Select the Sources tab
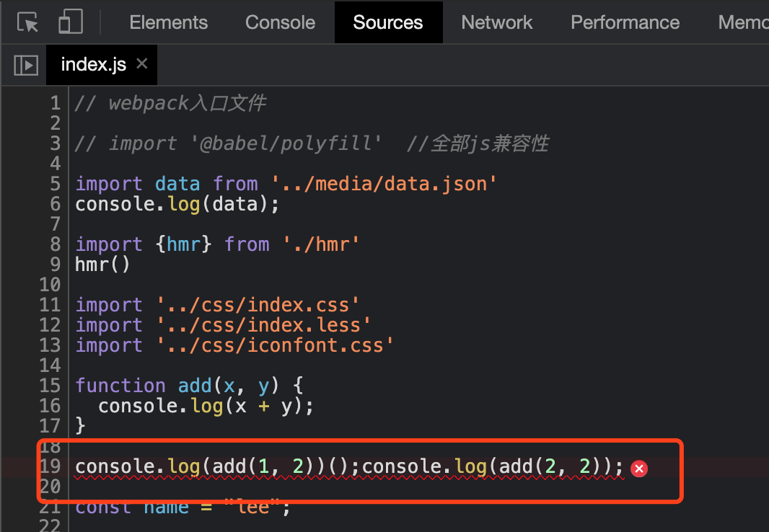Screen dimensions: 769x532 [x=387, y=22]
